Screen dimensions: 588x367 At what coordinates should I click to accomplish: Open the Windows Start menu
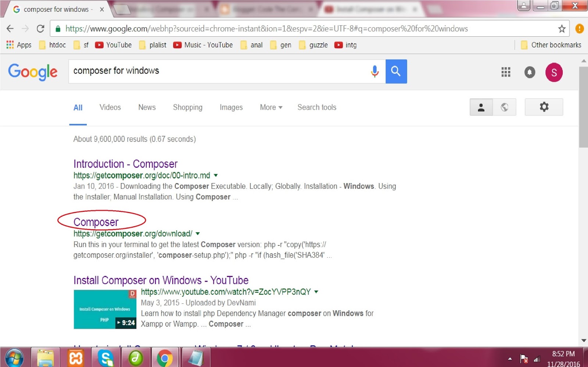tap(14, 358)
